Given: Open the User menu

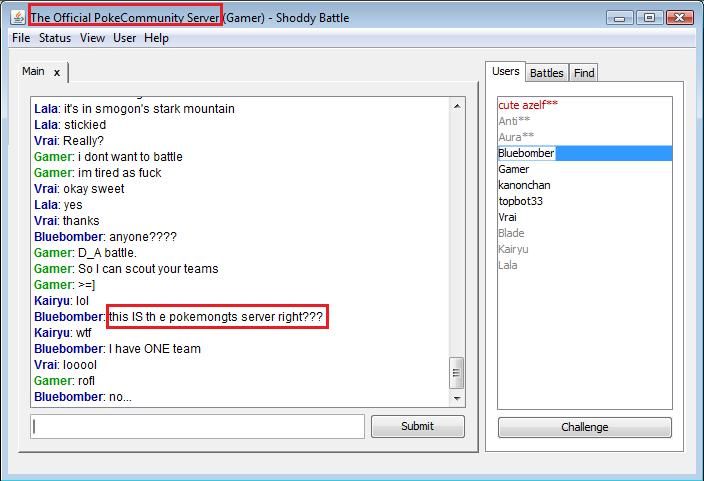Looking at the screenshot, I should 124,38.
